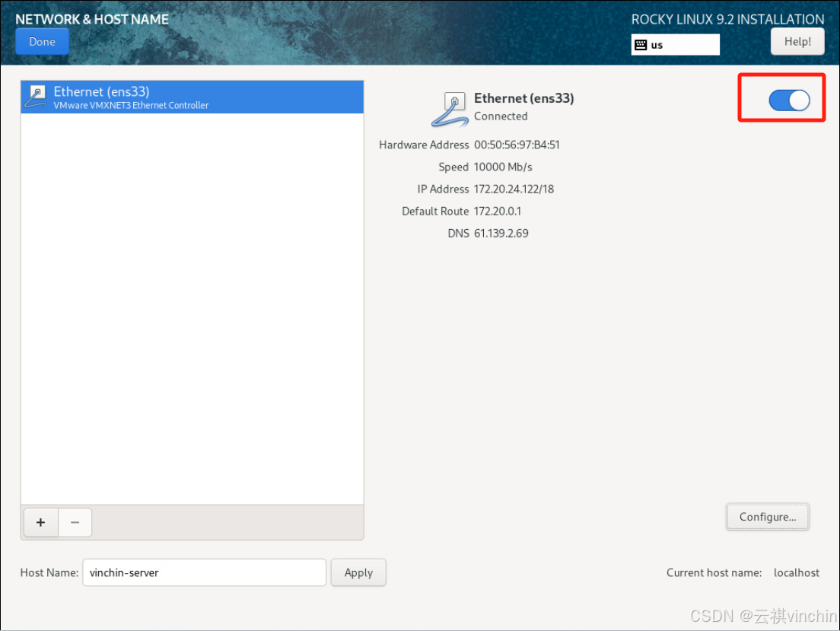Open the Help! button
The image size is (840, 631).
click(797, 42)
